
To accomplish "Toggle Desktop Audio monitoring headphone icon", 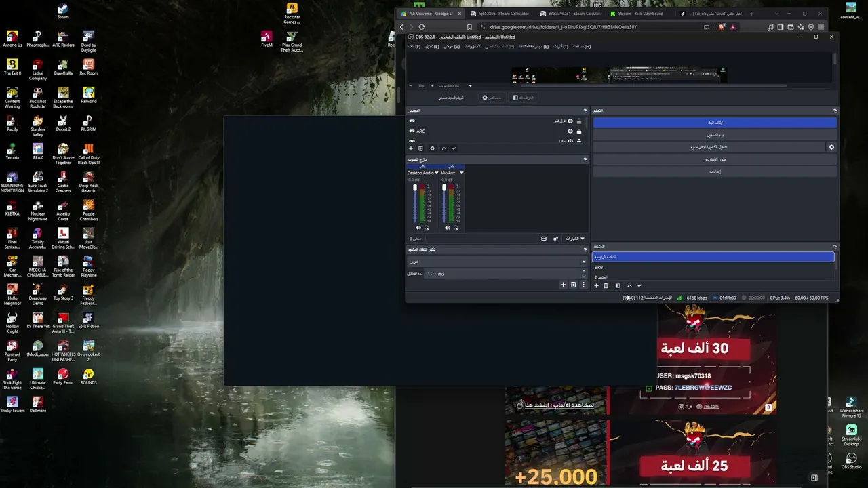I will (x=427, y=228).
